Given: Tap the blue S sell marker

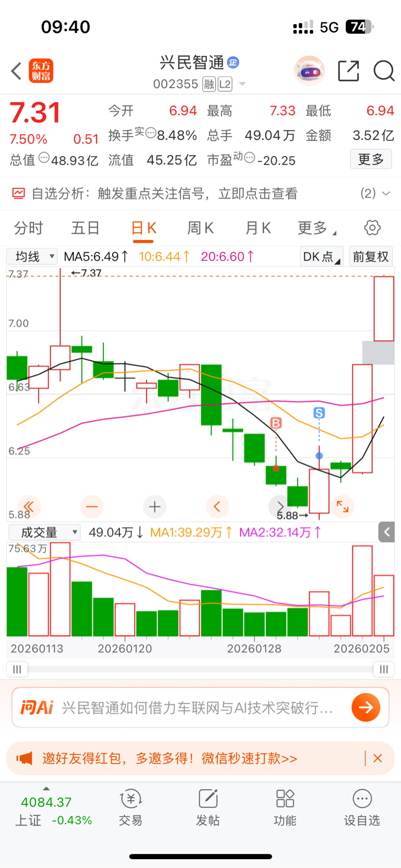Looking at the screenshot, I should [319, 413].
